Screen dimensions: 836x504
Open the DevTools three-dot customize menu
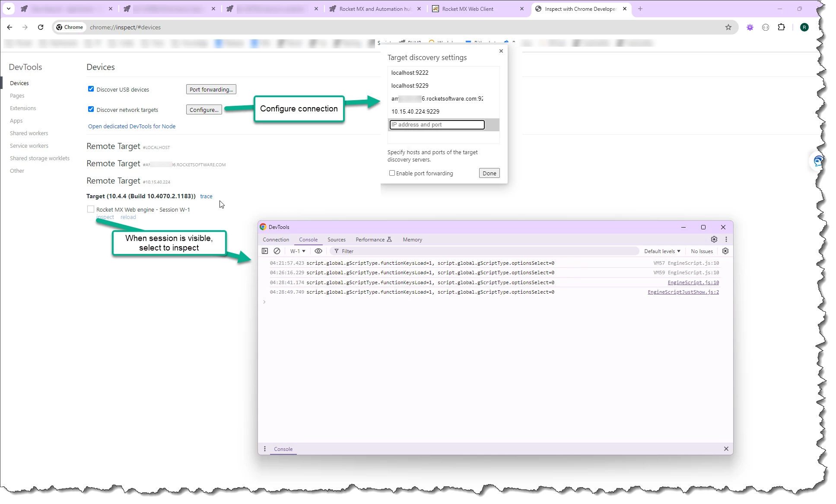point(726,239)
